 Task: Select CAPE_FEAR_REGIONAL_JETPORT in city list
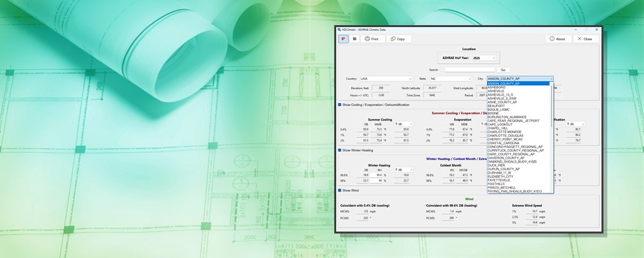click(518, 121)
